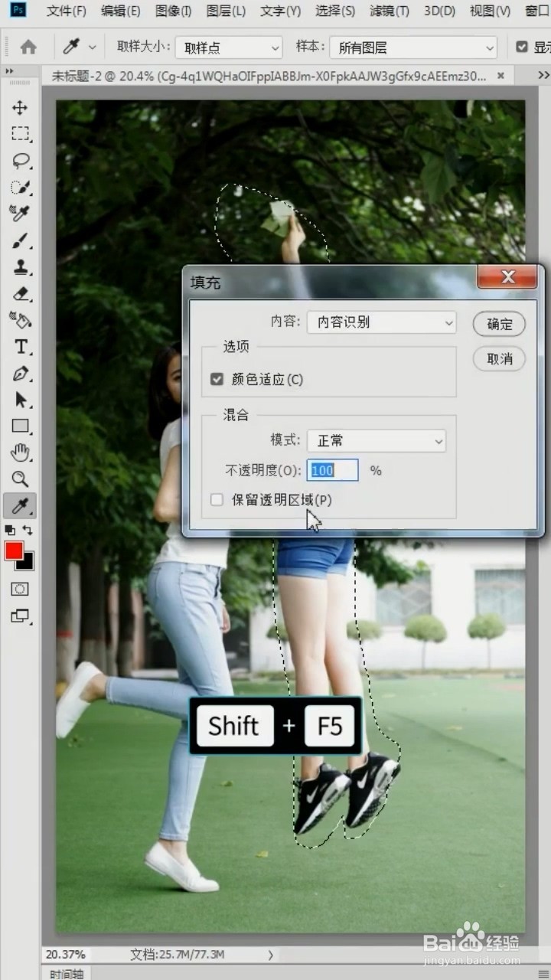Enable 保留透明区域(P) checkbox
Screen dimensions: 551x980
pyautogui.click(x=217, y=500)
